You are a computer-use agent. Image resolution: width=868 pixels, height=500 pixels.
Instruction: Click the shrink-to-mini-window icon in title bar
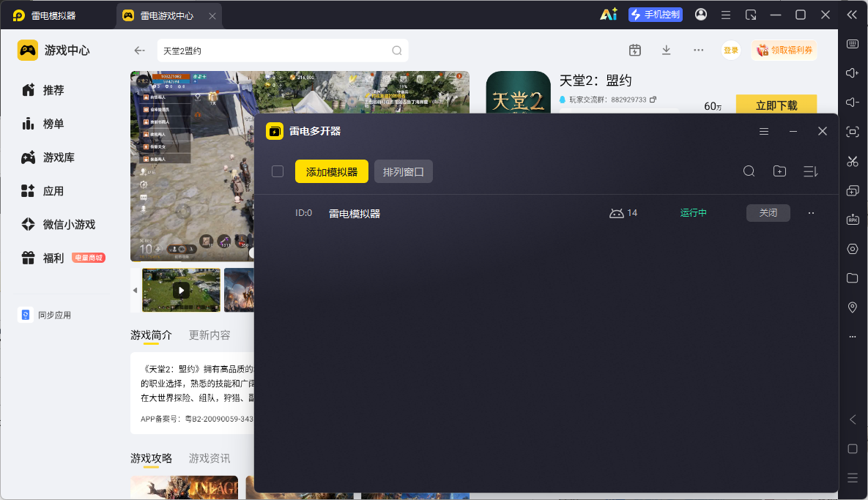[751, 15]
